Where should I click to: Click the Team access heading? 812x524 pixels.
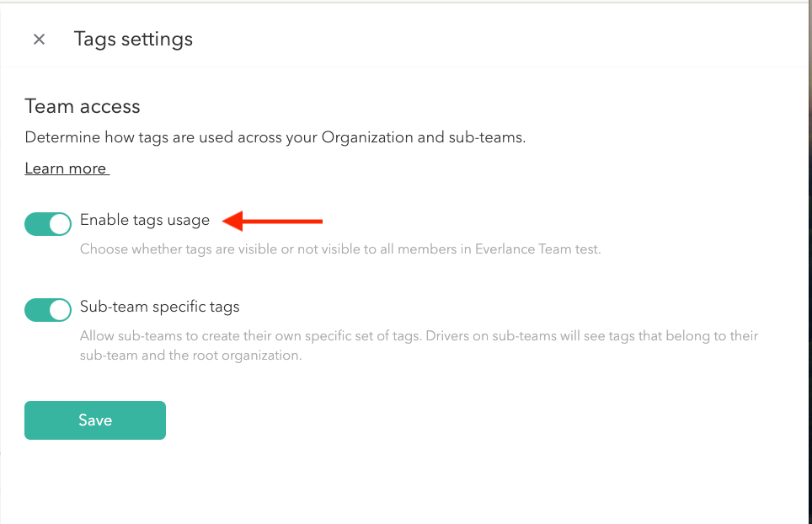coord(82,106)
